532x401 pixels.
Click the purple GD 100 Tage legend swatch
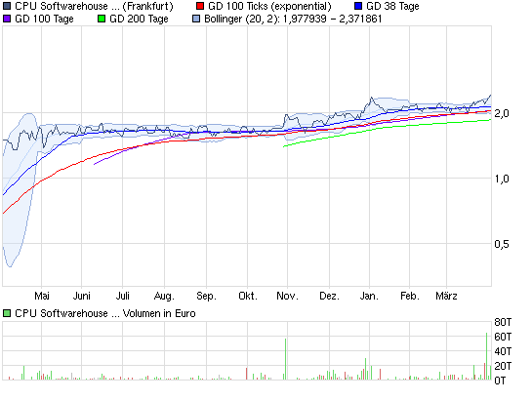pos(7,19)
